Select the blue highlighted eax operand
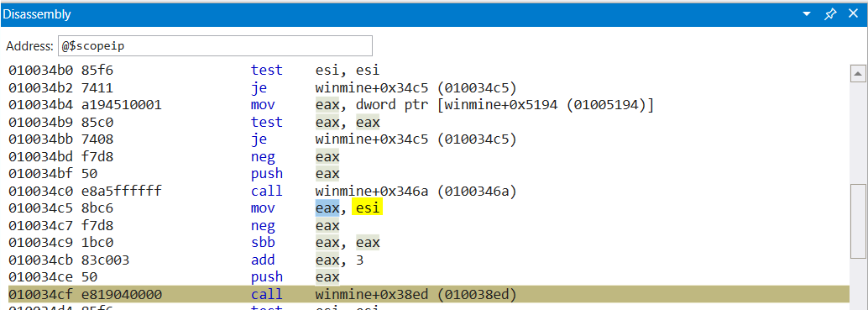The height and width of the screenshot is (310, 868). [327, 208]
